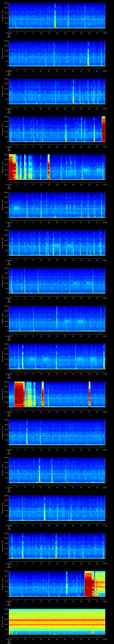
Task: Click the 38:00 end label of first panel
Action: click(105, 33)
